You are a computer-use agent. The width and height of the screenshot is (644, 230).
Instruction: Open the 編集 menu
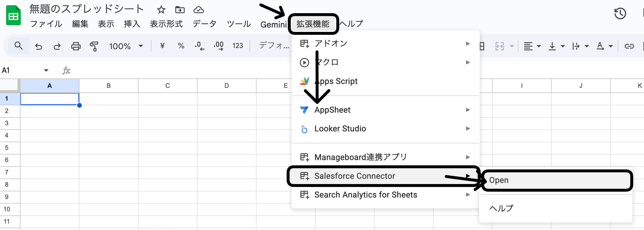click(x=80, y=24)
